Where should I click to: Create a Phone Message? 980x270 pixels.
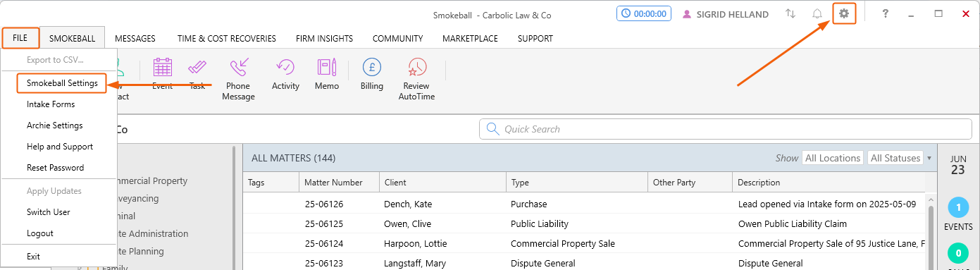(238, 80)
